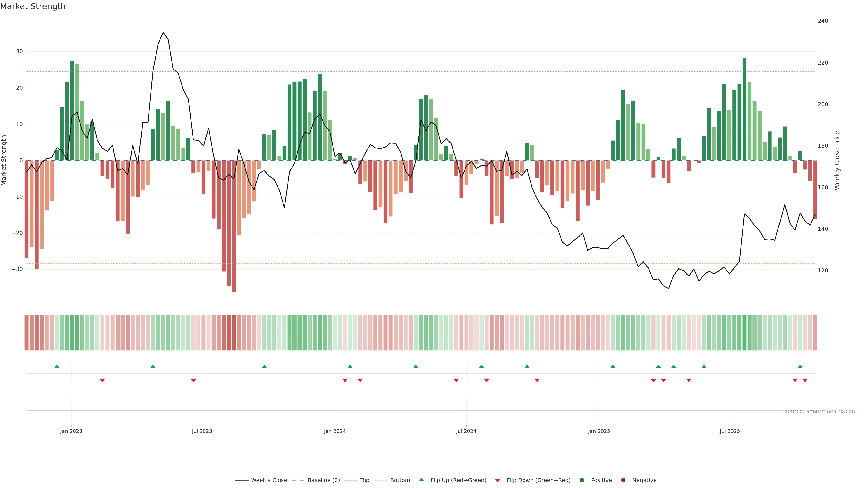The width and height of the screenshot is (868, 488).
Task: Click the Negative red circle legend icon
Action: pyautogui.click(x=623, y=480)
